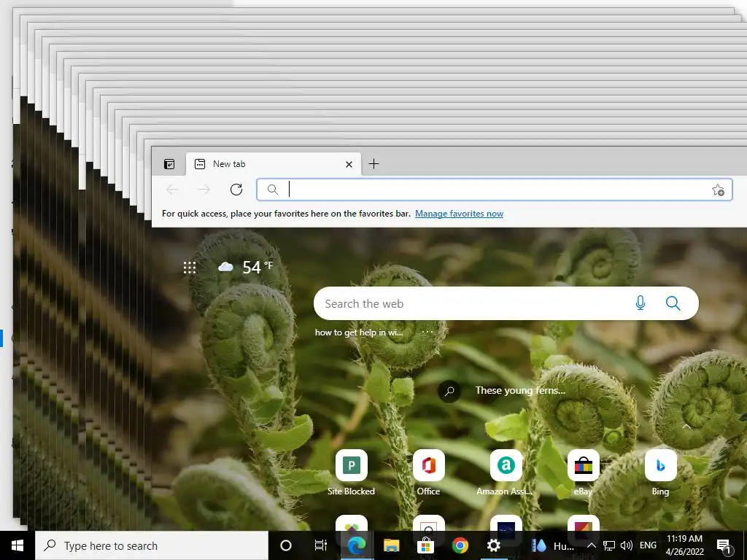Click the image search icon near ferns caption
This screenshot has height=560, width=747.
(x=449, y=392)
